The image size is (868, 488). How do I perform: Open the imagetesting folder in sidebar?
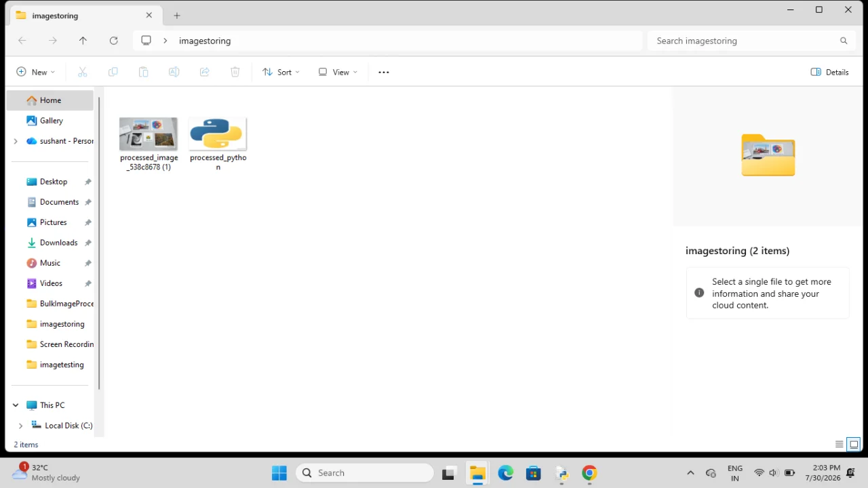(x=50, y=365)
